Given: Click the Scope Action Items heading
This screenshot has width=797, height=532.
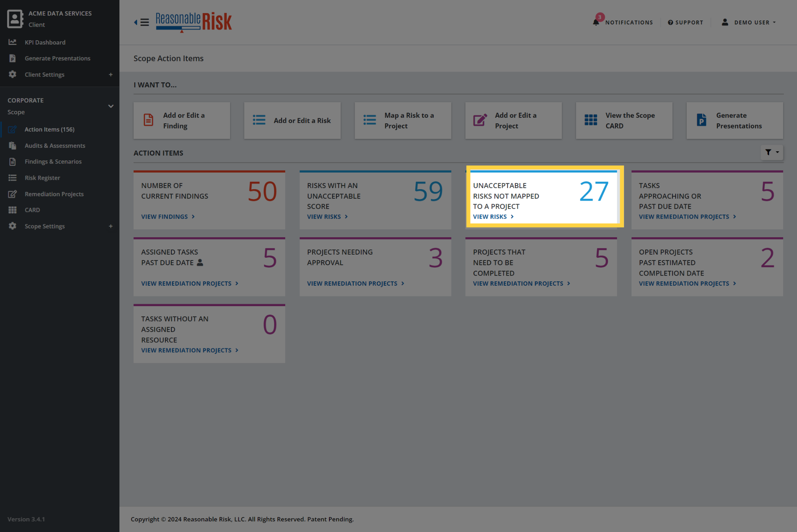Looking at the screenshot, I should (169, 58).
